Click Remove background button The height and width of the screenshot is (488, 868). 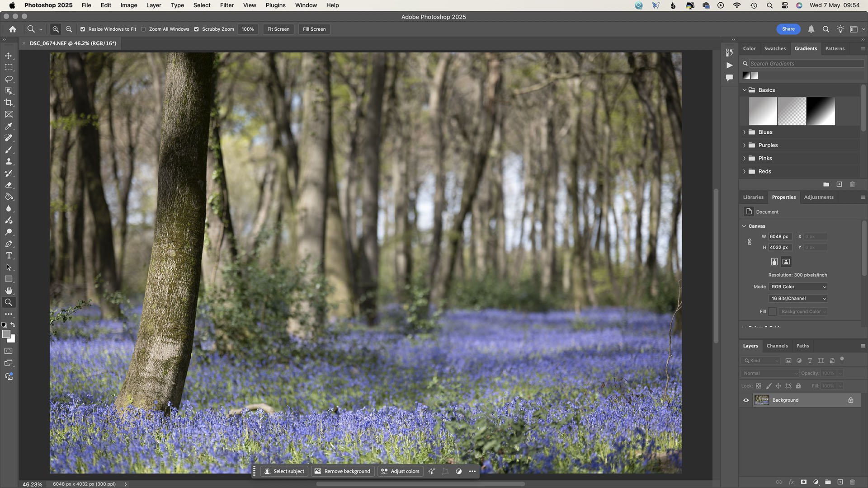point(342,471)
